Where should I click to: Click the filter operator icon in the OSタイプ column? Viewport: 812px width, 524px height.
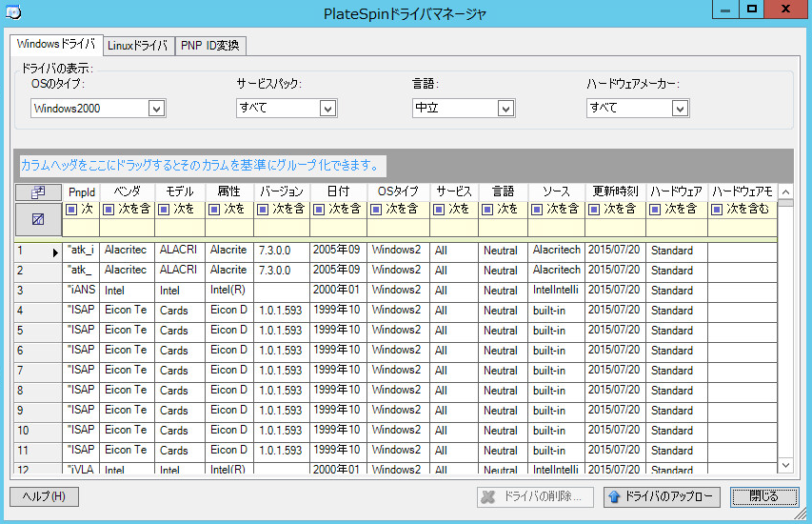pyautogui.click(x=375, y=209)
